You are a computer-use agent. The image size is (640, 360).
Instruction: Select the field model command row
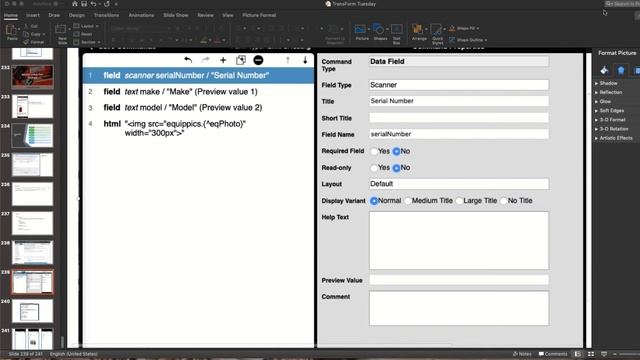pos(198,108)
